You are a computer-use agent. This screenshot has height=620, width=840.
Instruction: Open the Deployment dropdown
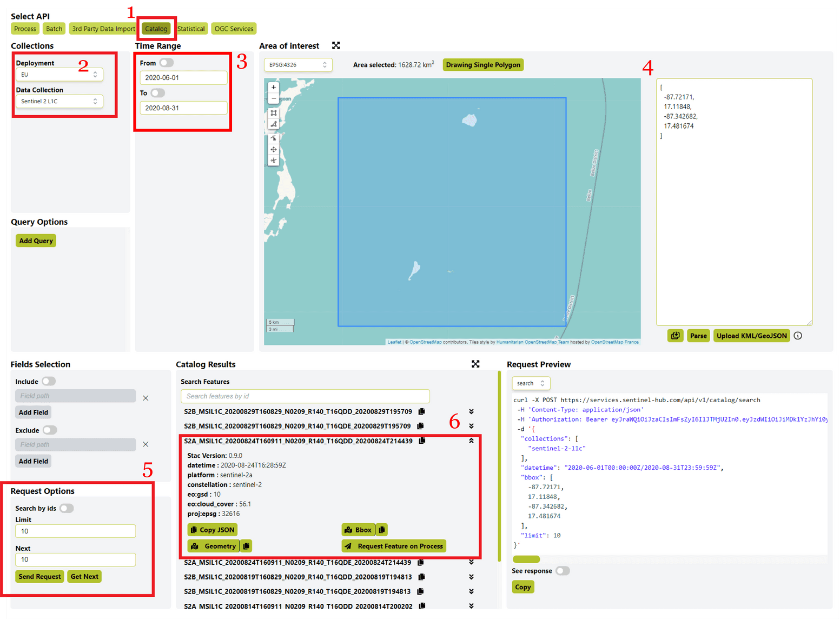pos(59,75)
